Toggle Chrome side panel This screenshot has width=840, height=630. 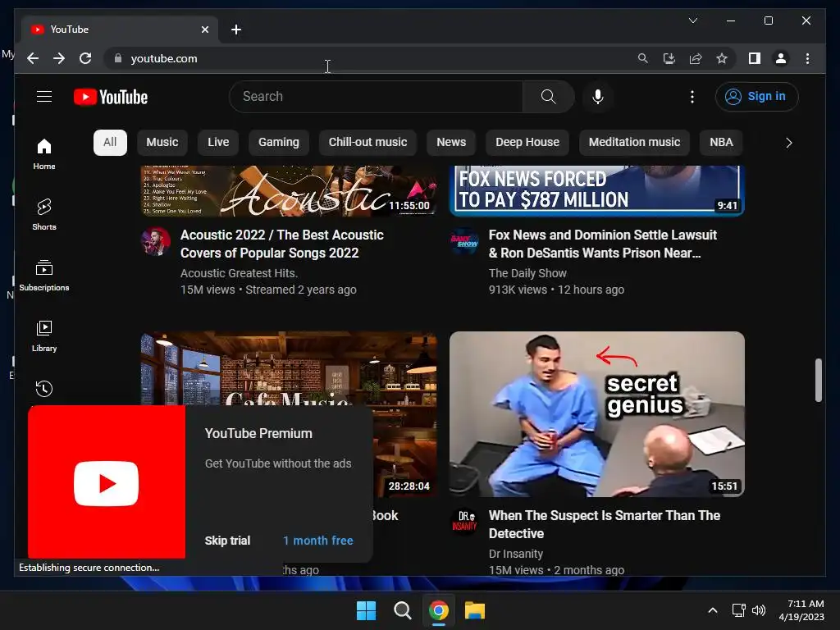click(x=755, y=58)
